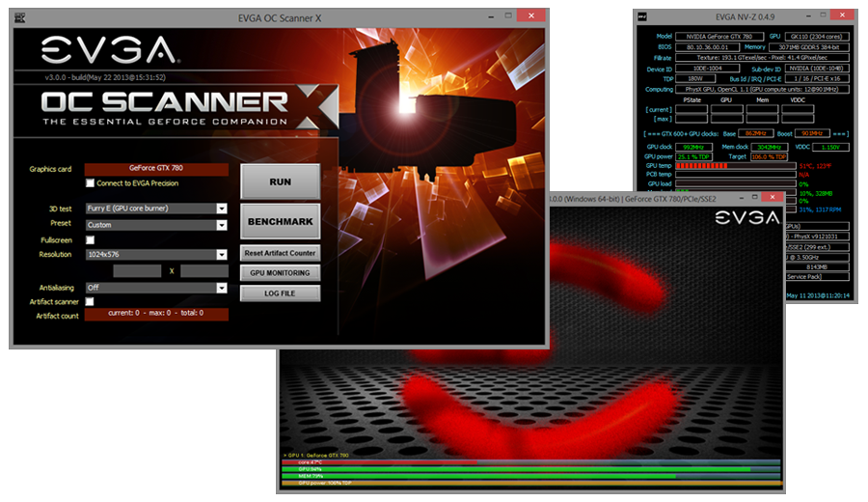Click the Mem clock value 3042MHz
The height and width of the screenshot is (502, 868).
point(769,147)
